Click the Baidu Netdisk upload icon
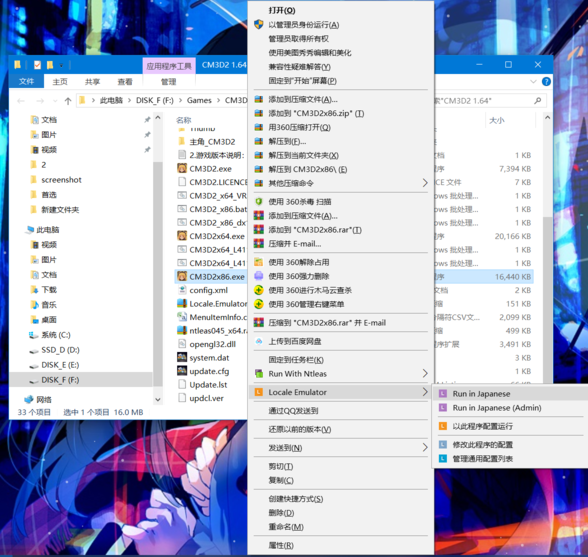Screen dimensions: 588x557 (258, 341)
